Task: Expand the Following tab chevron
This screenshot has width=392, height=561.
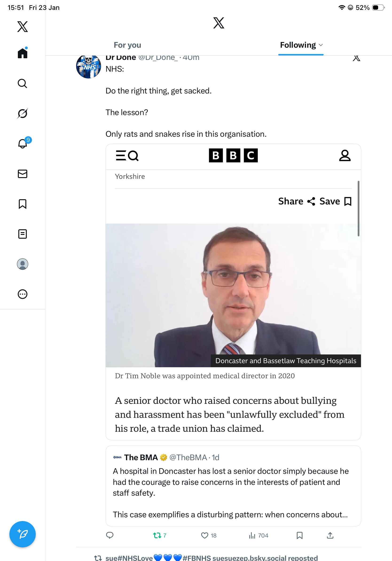Action: pyautogui.click(x=321, y=45)
